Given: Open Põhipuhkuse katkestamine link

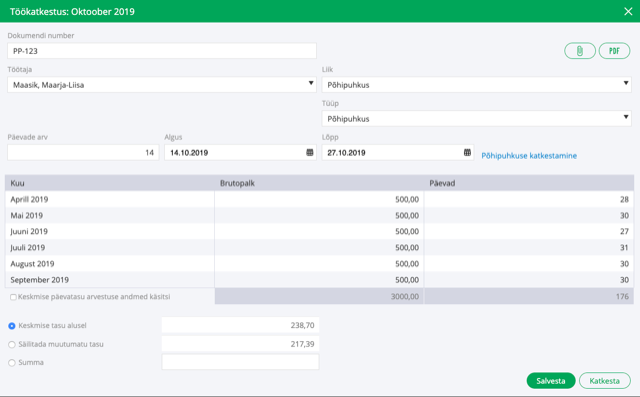Looking at the screenshot, I should coord(529,155).
